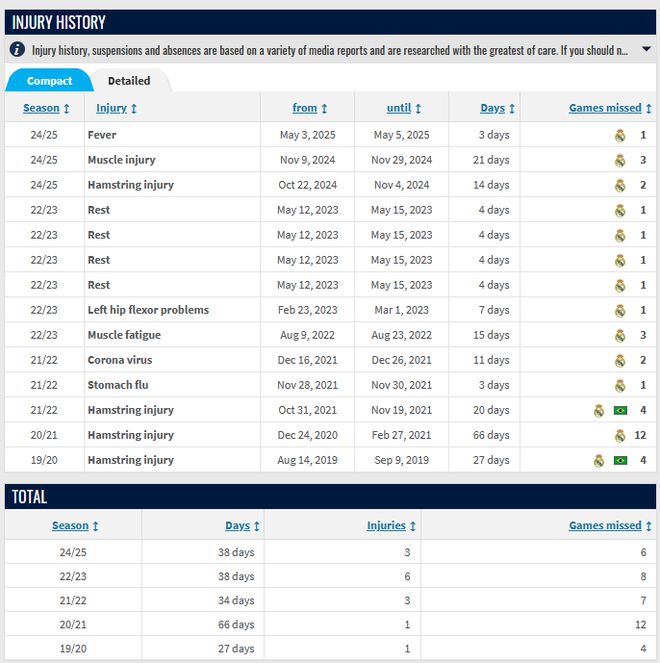
Task: Sort Total table by Injuries column
Action: (391, 526)
